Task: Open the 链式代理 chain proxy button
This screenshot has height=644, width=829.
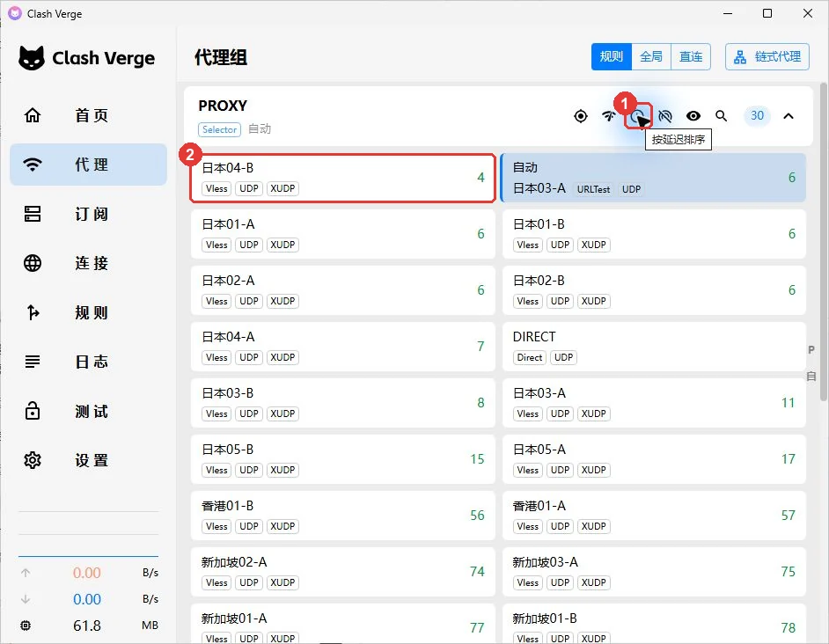Action: coord(767,56)
